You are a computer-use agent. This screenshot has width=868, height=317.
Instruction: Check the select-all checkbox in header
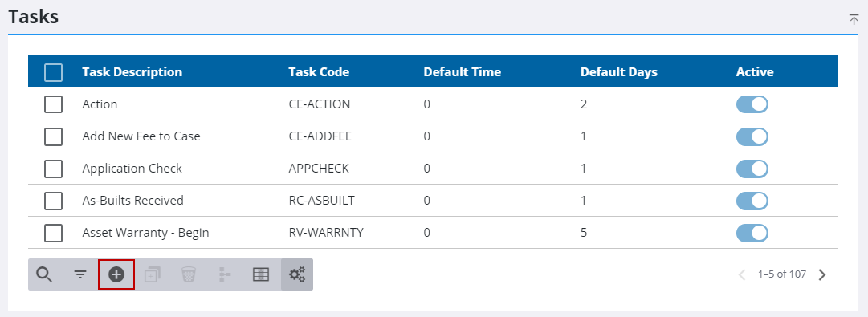coord(53,72)
